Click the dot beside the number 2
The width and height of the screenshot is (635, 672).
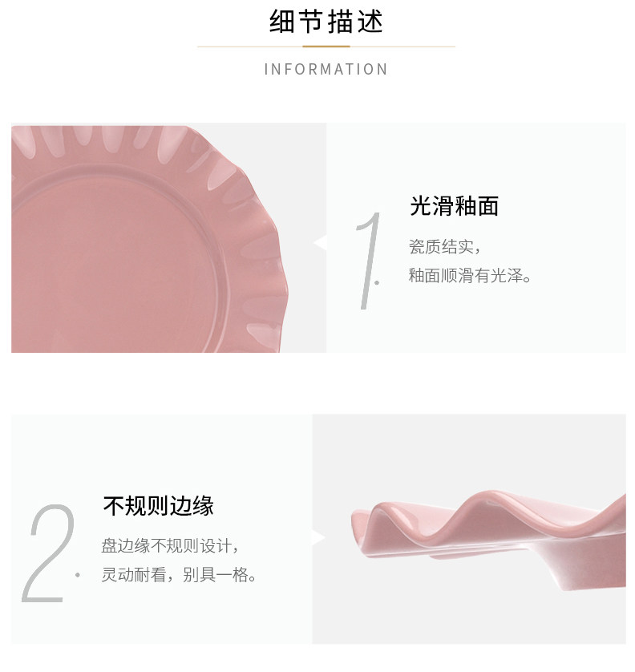[78, 575]
